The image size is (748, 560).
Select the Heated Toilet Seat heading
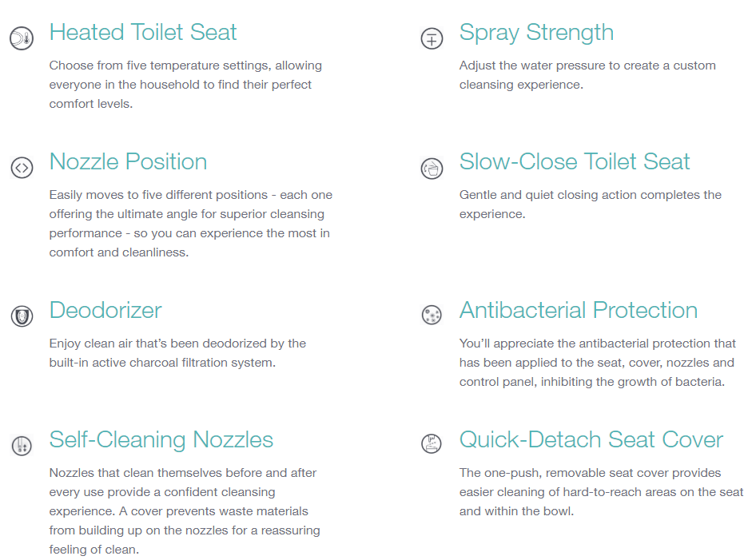(x=143, y=33)
